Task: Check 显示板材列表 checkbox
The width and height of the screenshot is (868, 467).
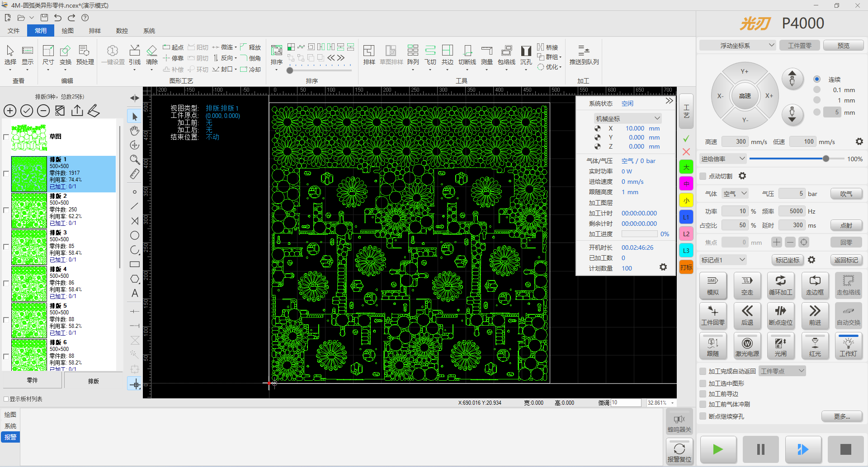Action: tap(6, 399)
